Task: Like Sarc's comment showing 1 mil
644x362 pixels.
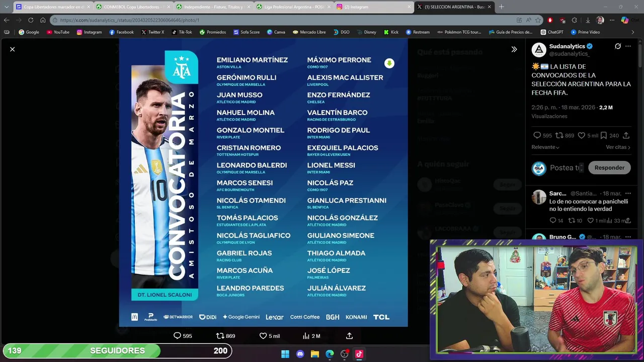Action: 591,221
